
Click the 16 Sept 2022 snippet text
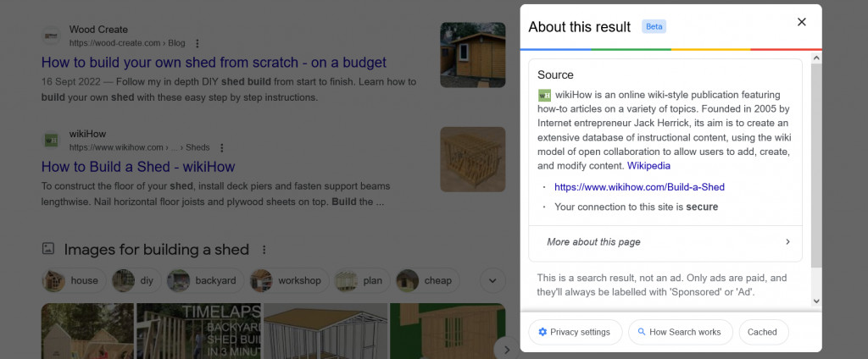coord(229,90)
